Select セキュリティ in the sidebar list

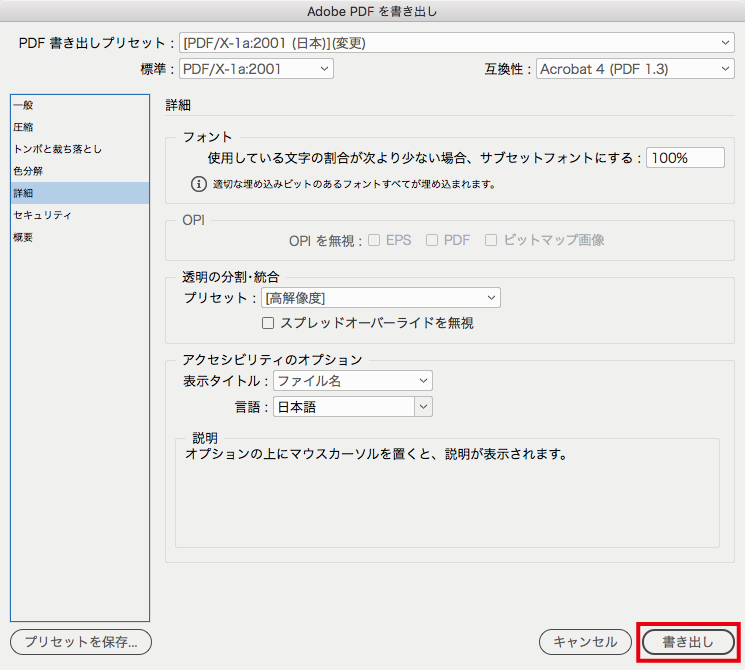[x=80, y=215]
